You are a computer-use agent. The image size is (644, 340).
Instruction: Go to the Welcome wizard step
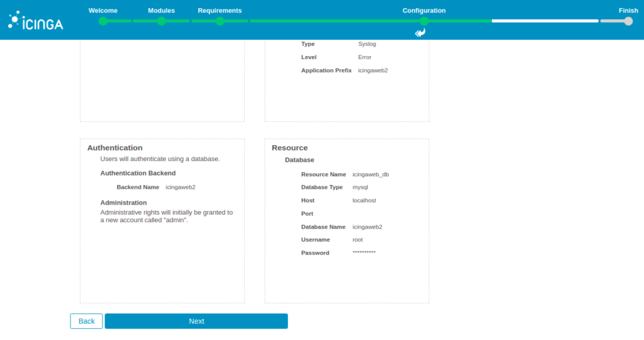pos(103,11)
